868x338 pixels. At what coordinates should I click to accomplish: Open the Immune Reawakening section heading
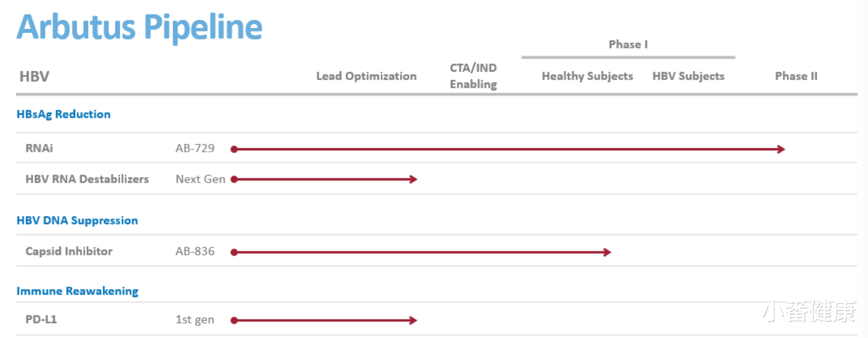[x=77, y=291]
